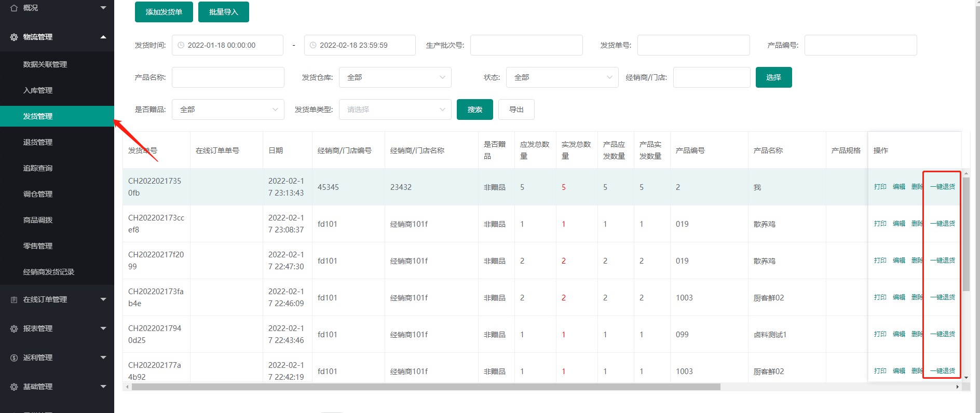
Task: Open the 是否赠品 dropdown
Action: (228, 109)
